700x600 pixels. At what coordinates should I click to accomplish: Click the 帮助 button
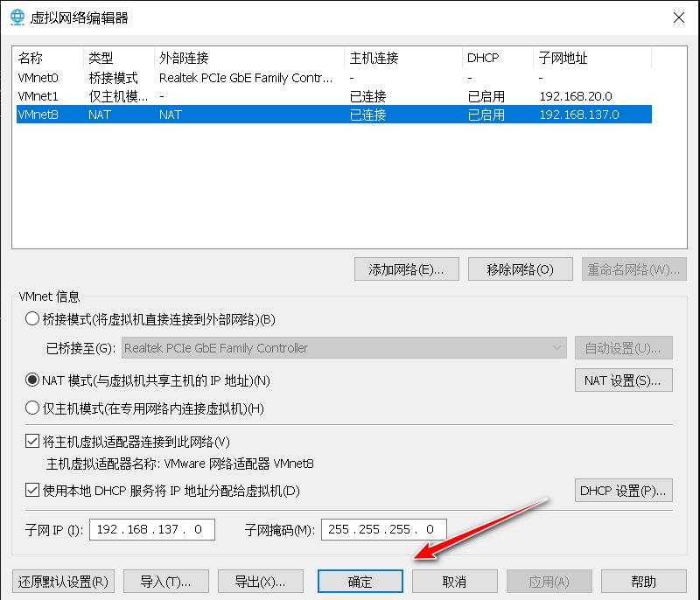pyautogui.click(x=645, y=581)
